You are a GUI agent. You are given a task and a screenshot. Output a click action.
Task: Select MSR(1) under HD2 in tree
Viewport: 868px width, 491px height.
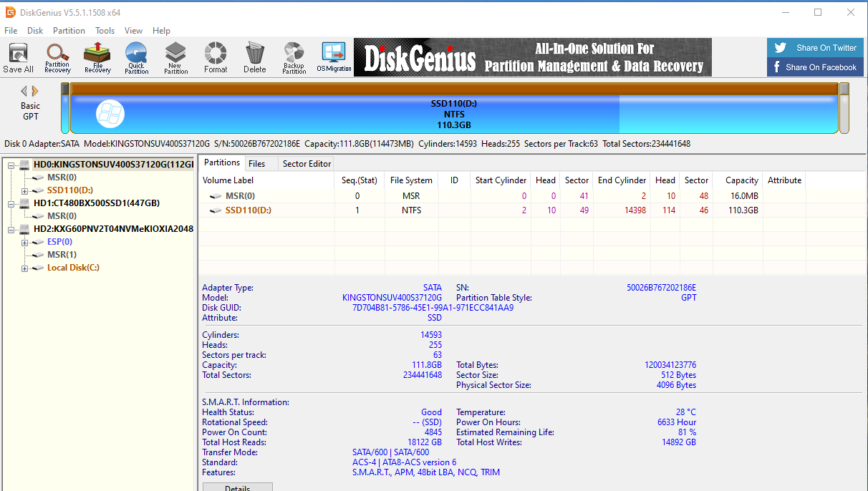[62, 255]
